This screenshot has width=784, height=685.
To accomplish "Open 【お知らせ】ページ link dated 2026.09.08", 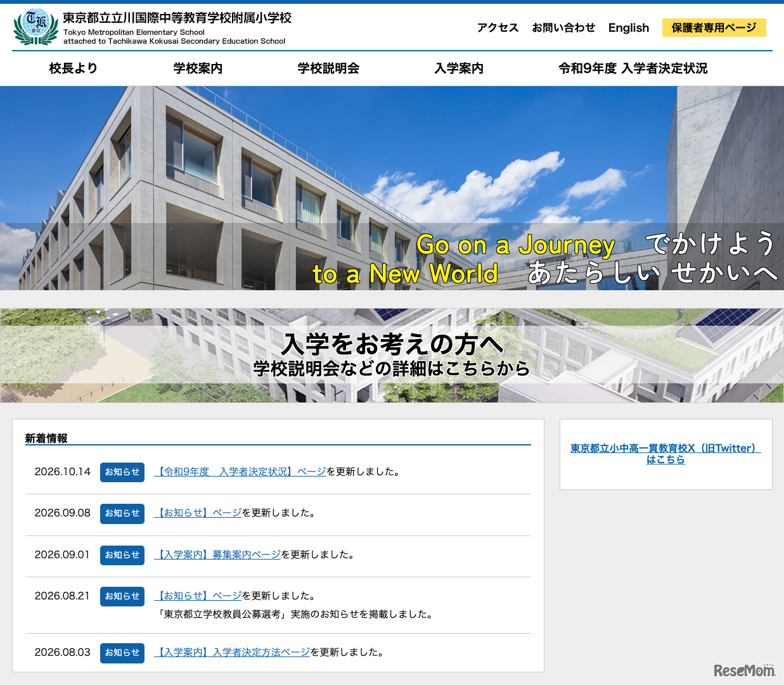I will click(198, 513).
